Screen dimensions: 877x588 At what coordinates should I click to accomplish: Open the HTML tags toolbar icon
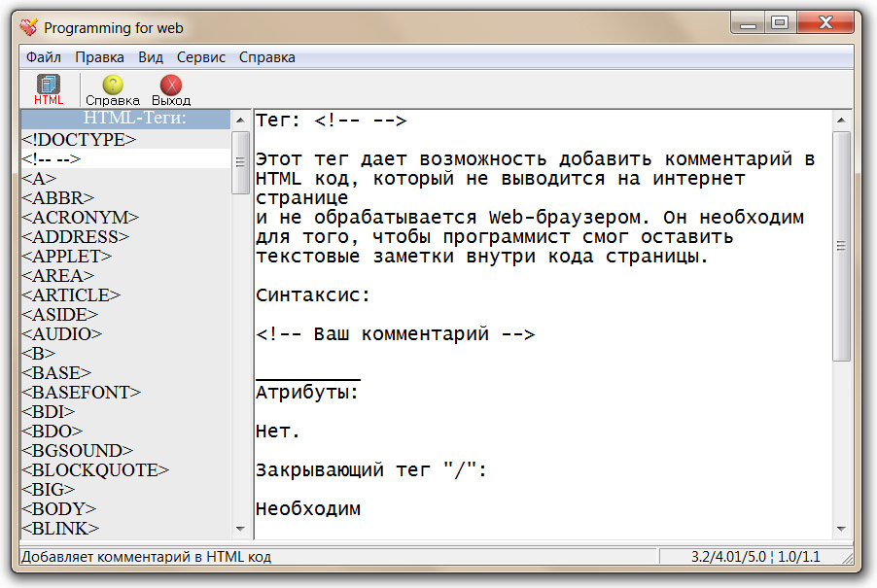pos(49,89)
